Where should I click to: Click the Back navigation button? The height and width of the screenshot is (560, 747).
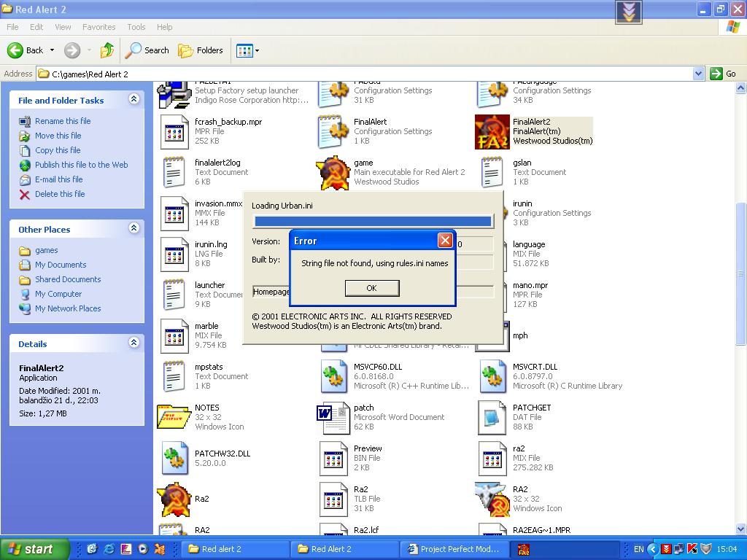click(26, 50)
